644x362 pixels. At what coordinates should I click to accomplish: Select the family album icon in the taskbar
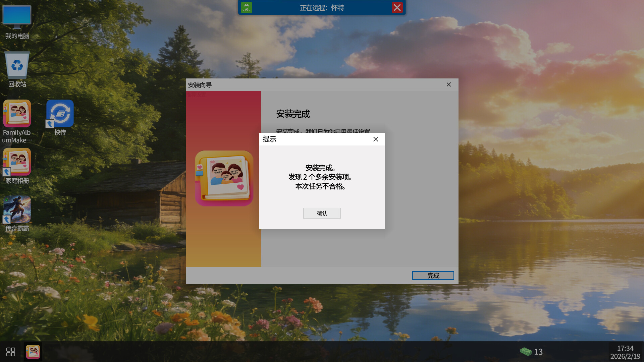pos(33,352)
